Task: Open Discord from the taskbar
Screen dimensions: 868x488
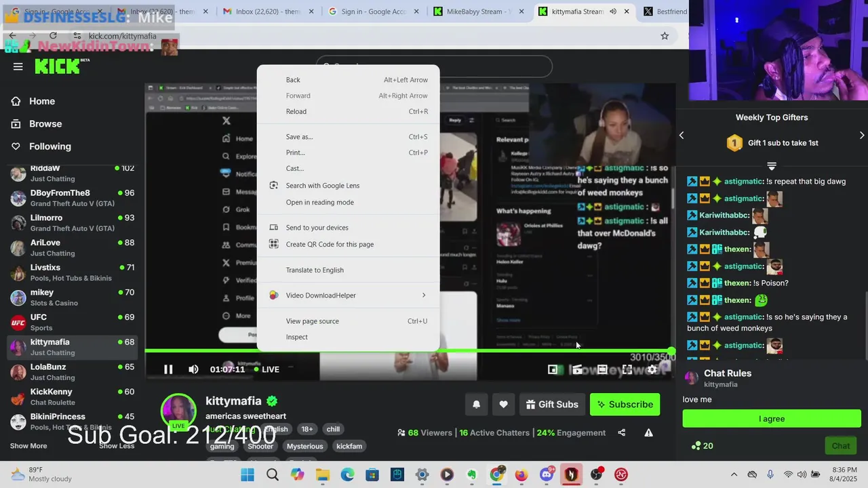Action: click(547, 475)
